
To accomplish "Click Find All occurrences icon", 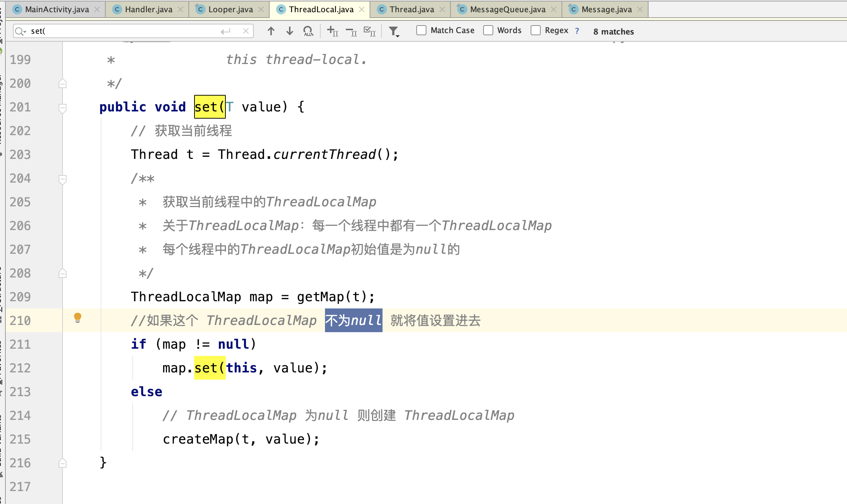I will [x=308, y=31].
